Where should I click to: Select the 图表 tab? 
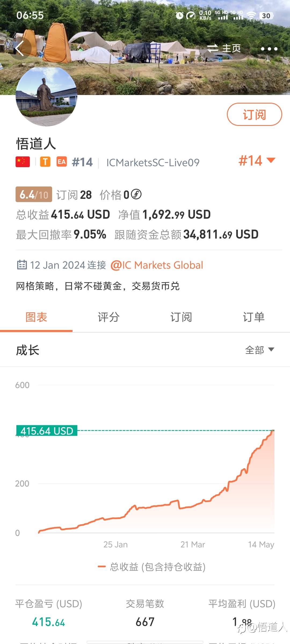(36, 317)
